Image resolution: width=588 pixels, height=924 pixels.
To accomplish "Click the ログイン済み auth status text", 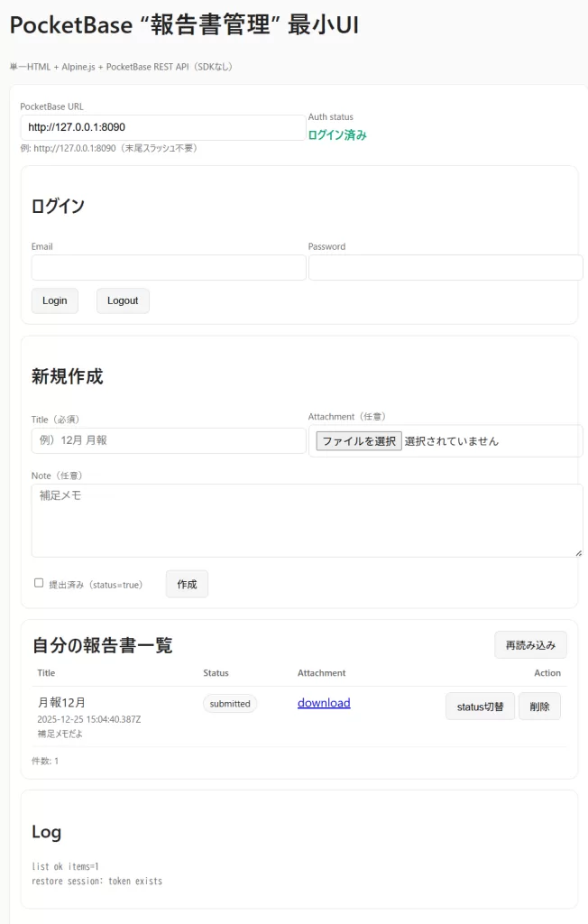I will tap(337, 135).
